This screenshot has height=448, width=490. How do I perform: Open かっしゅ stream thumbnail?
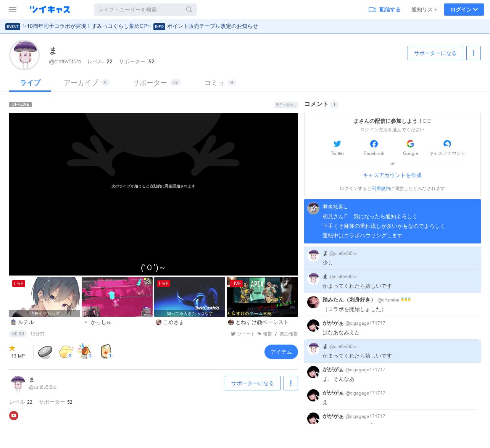pyautogui.click(x=117, y=297)
